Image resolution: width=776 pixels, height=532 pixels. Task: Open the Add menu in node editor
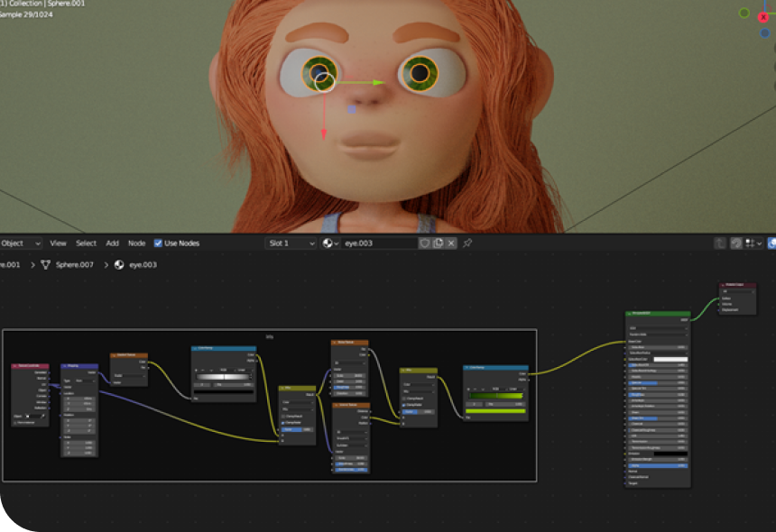112,243
